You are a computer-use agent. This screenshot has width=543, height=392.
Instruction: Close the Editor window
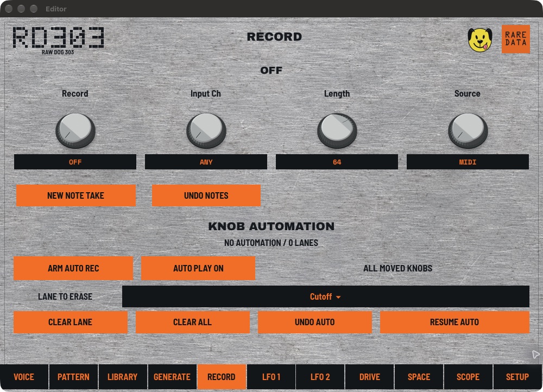pos(9,9)
